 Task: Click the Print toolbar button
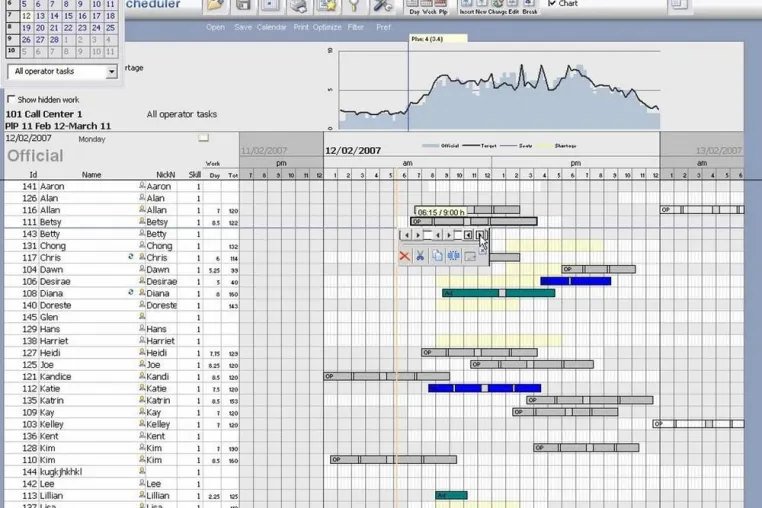coord(298,6)
